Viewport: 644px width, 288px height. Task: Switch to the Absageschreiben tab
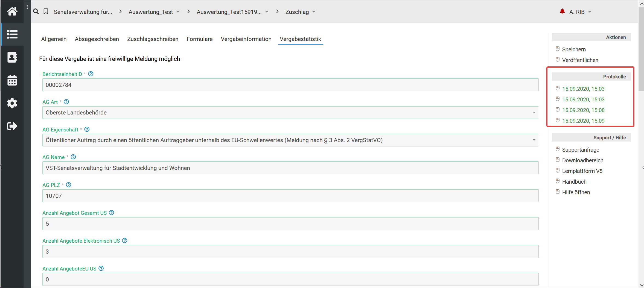pyautogui.click(x=97, y=39)
